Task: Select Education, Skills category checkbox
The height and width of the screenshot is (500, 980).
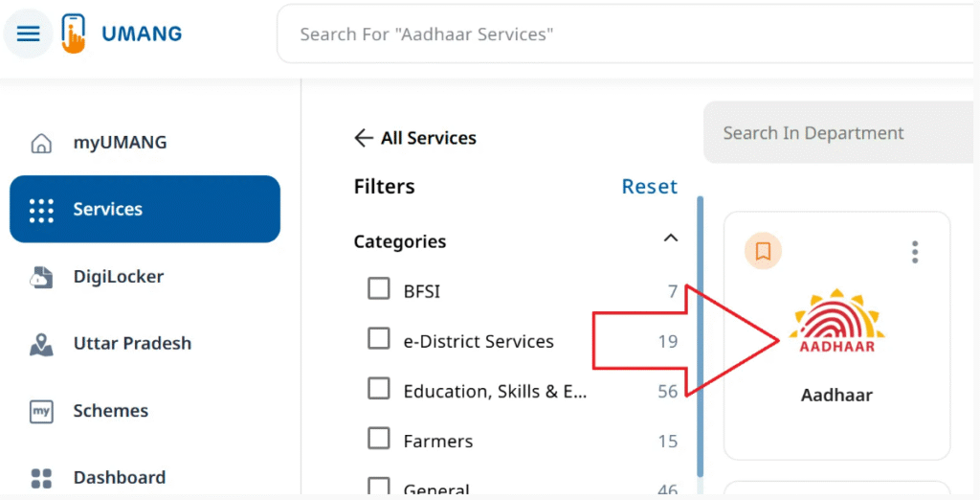Action: tap(379, 388)
